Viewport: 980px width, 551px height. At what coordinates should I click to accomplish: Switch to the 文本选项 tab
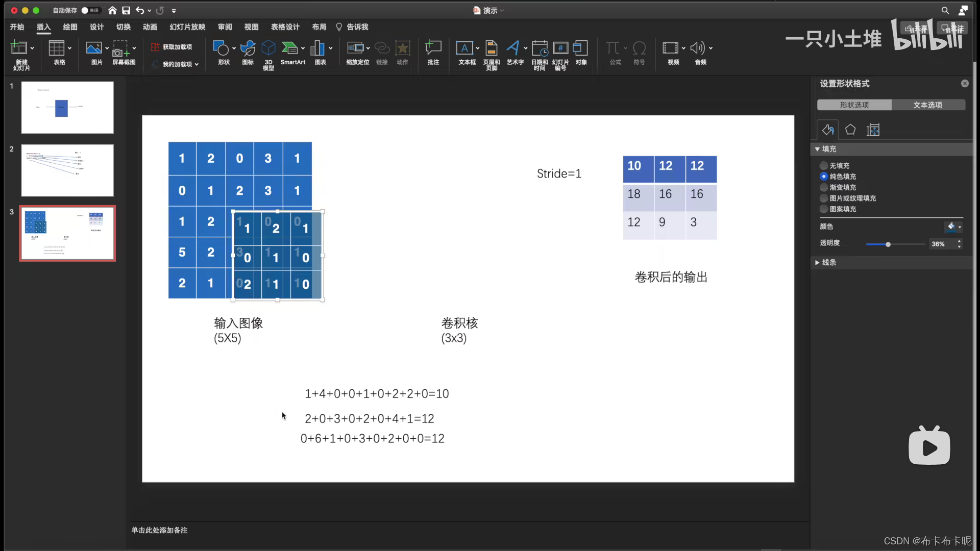click(928, 105)
